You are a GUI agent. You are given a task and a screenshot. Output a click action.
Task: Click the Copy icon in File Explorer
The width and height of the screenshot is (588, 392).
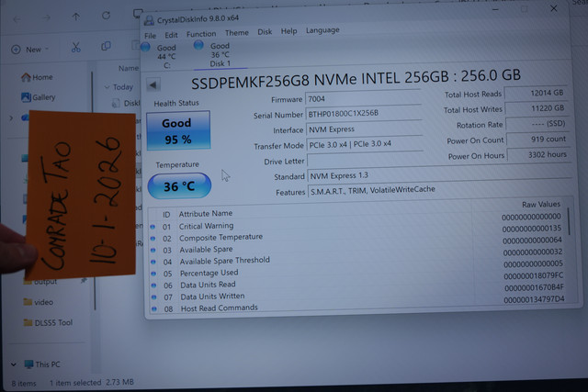coord(107,46)
